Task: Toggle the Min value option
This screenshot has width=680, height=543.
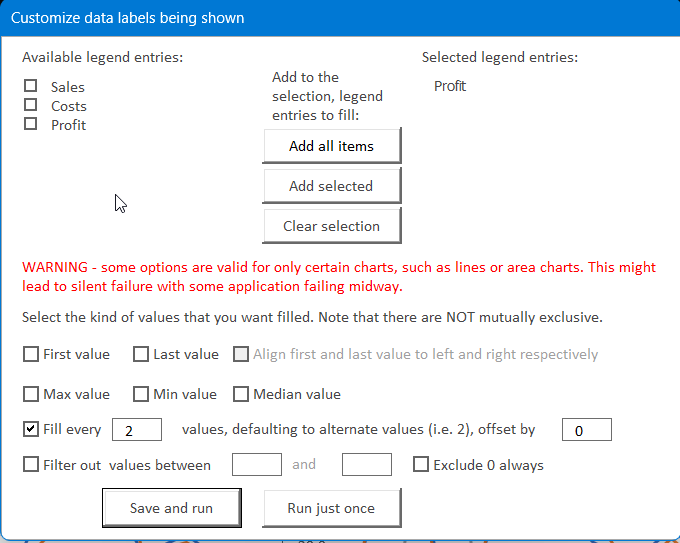Action: (141, 394)
